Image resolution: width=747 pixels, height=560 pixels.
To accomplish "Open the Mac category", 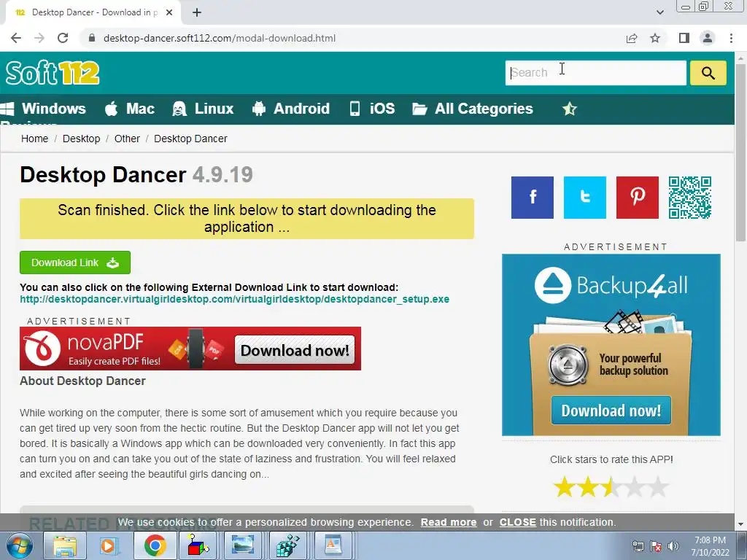I will pyautogui.click(x=130, y=109).
